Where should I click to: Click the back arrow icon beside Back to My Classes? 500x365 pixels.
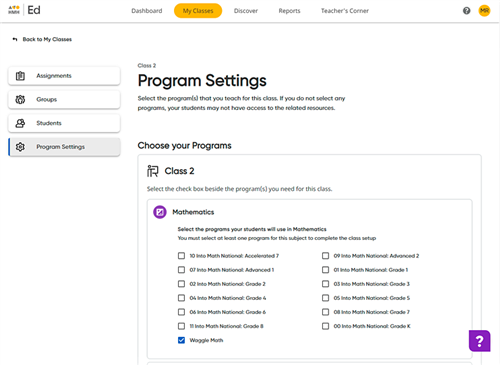[15, 39]
